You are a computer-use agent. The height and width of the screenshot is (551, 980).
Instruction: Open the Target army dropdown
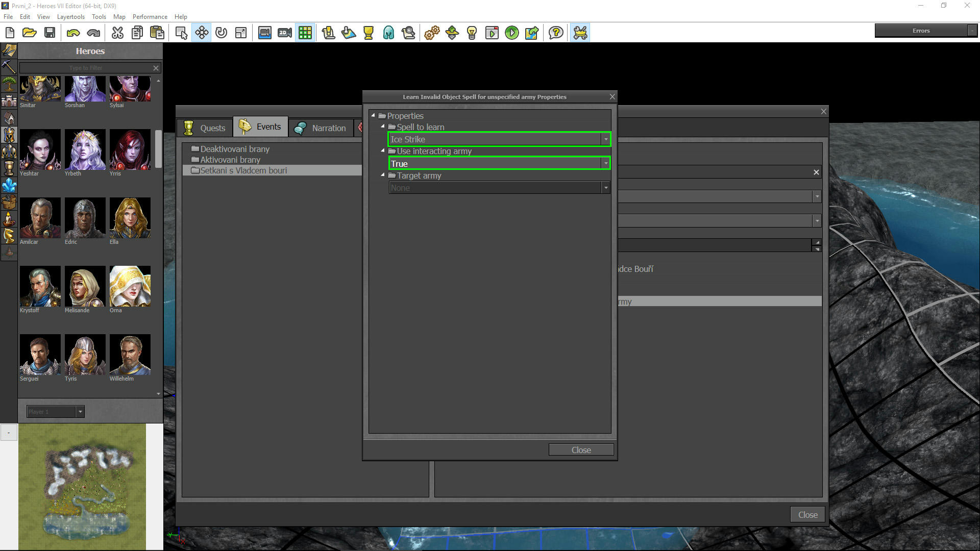pyautogui.click(x=605, y=188)
